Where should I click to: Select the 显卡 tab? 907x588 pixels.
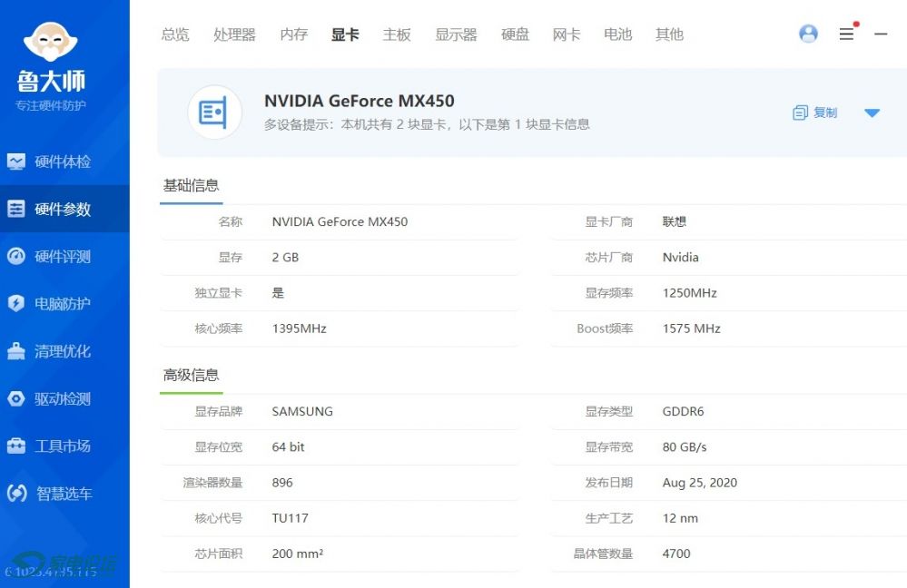(x=345, y=34)
